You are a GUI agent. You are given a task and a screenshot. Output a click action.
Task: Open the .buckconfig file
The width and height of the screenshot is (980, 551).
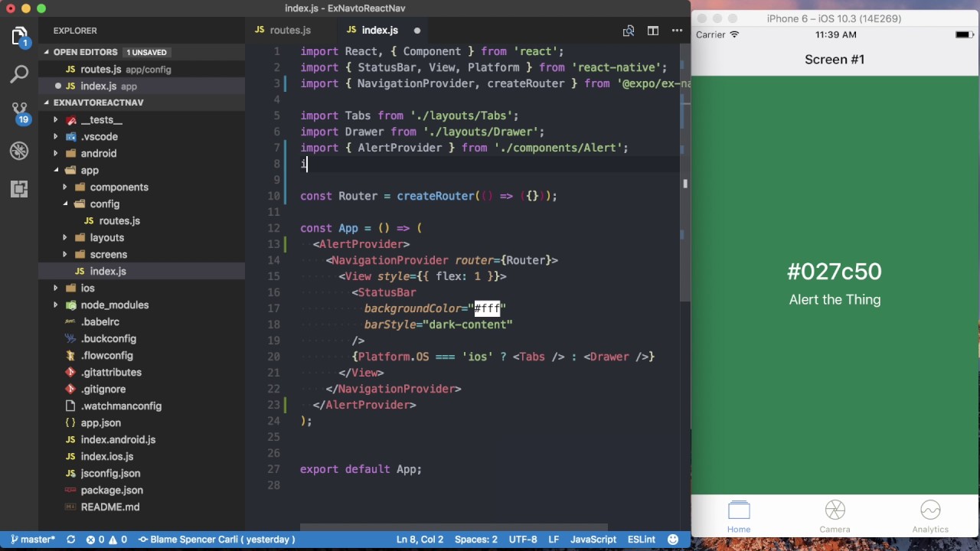109,339
